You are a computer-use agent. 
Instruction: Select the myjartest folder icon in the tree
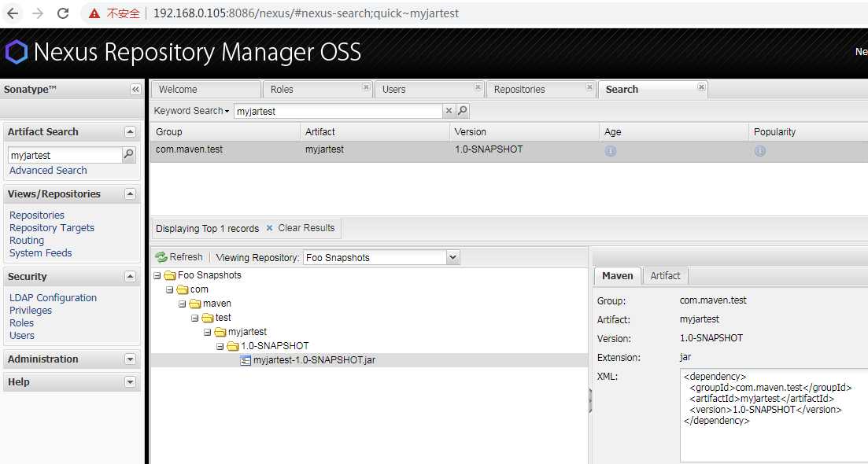click(220, 333)
